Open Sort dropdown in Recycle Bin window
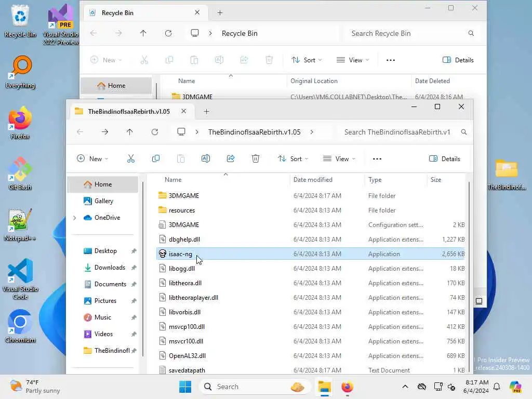This screenshot has width=532, height=399. pyautogui.click(x=307, y=60)
